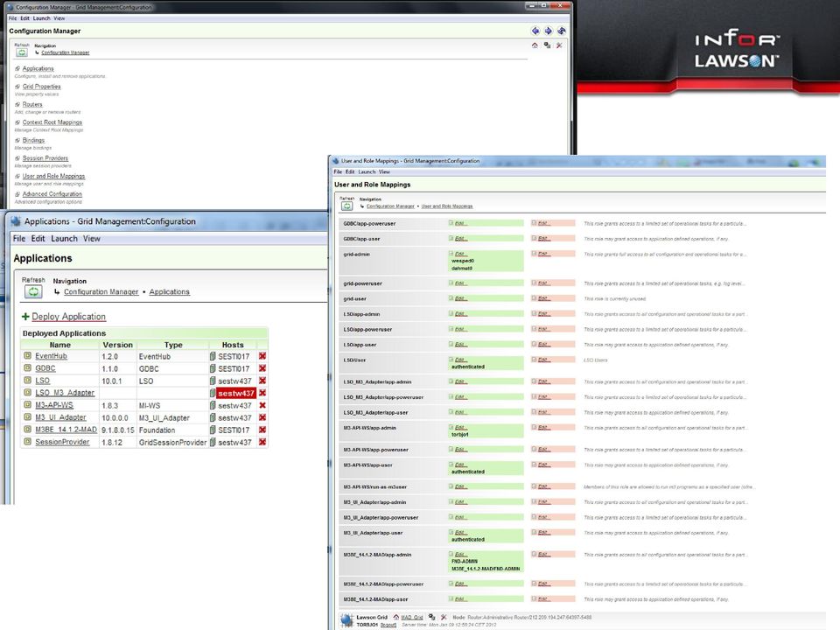Click the MAD_Grid link in the status bar
This screenshot has height=630, width=840.
click(x=412, y=618)
